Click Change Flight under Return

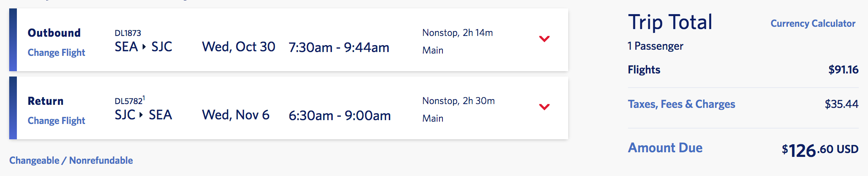[x=56, y=121]
